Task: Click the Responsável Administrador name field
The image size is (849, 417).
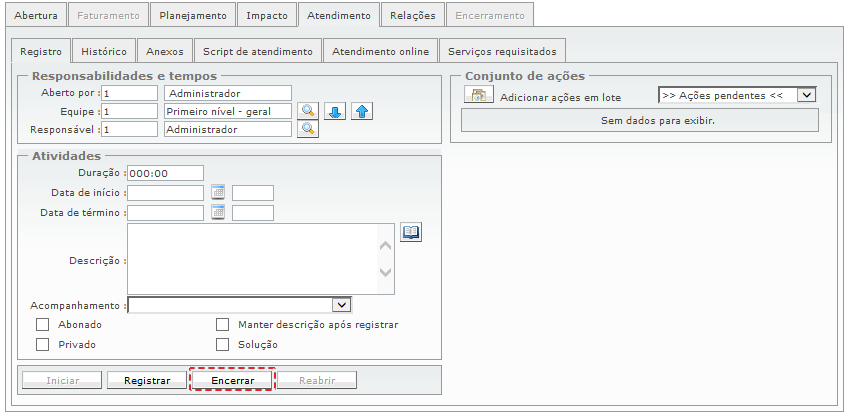Action: [228, 129]
